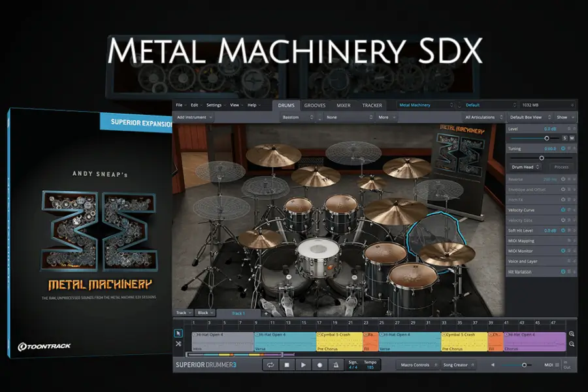Mute the instrument with the M button

[x=572, y=138]
